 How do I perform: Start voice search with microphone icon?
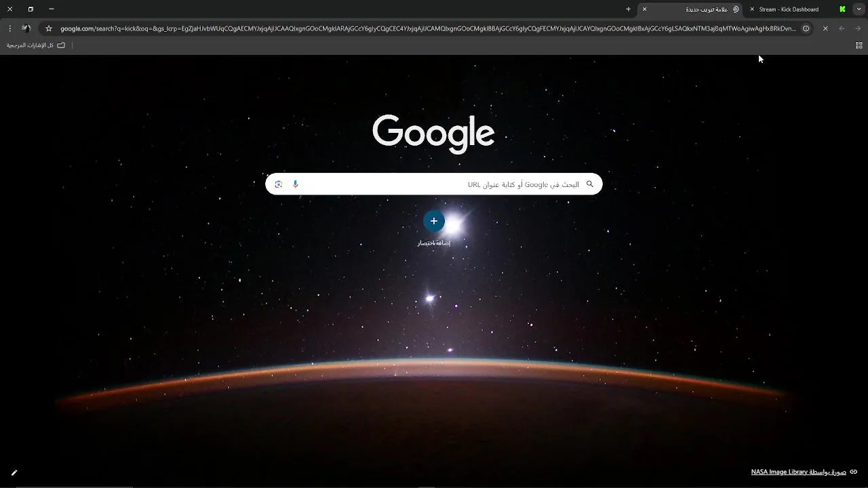point(296,184)
